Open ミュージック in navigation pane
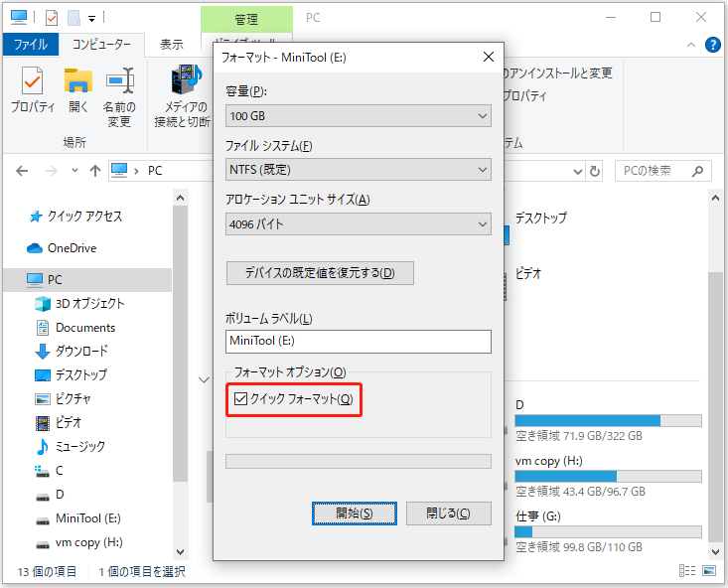Screen dimensions: 728x588 (x=79, y=446)
